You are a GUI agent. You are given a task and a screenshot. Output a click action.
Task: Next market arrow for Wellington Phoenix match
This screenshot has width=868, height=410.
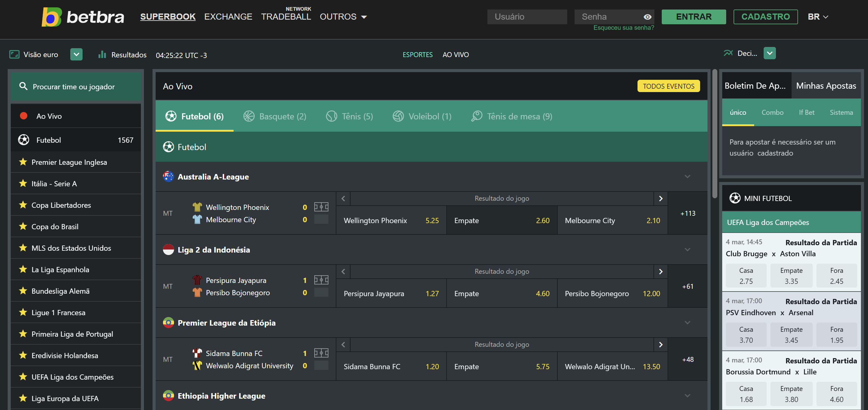point(661,199)
